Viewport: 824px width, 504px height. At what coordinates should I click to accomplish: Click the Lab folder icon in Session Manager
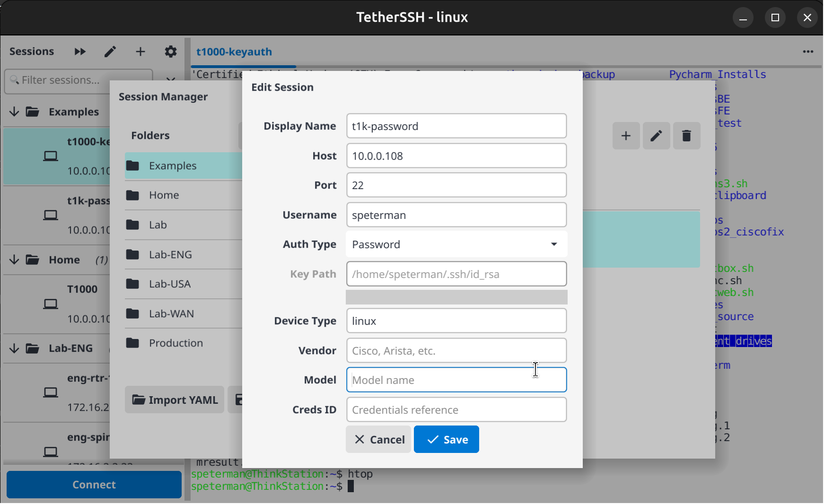[x=133, y=225]
